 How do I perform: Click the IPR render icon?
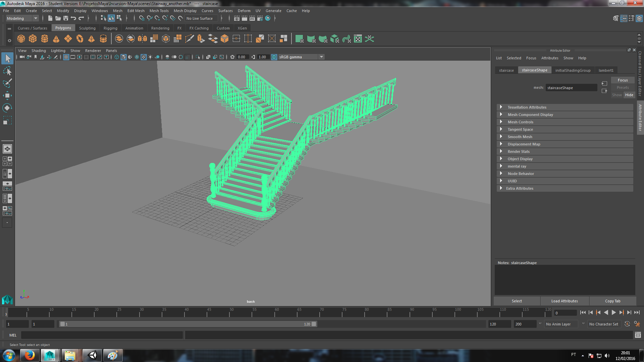coord(252,18)
